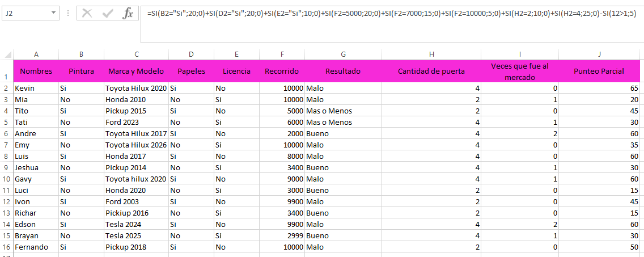Screen dimensions: 644x257
Task: Click the Cancel formula X icon
Action: point(87,13)
